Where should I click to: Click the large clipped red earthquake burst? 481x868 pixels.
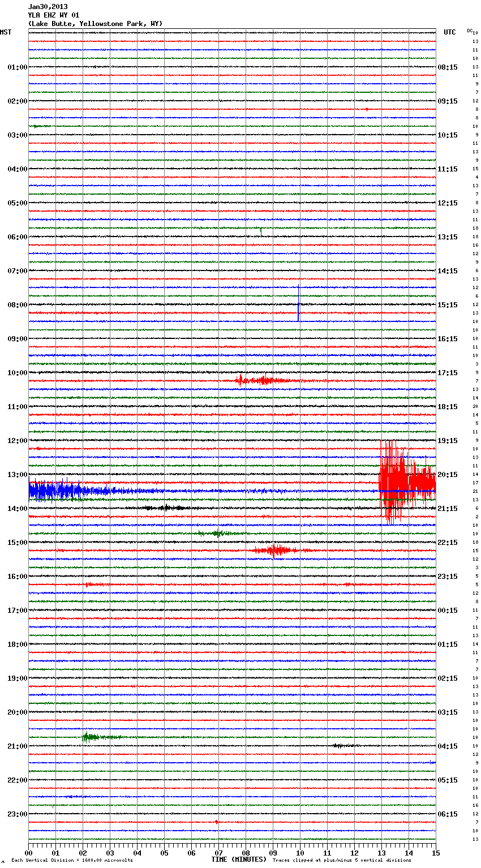[407, 483]
